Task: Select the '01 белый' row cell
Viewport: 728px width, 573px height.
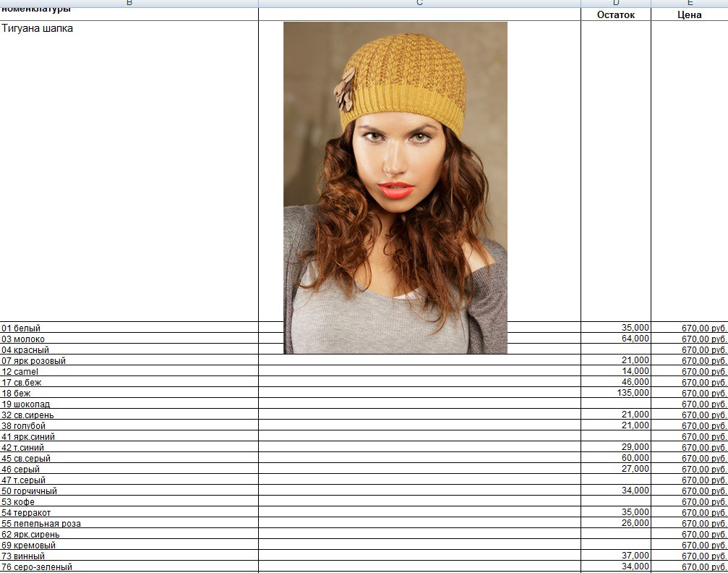Action: 129,327
